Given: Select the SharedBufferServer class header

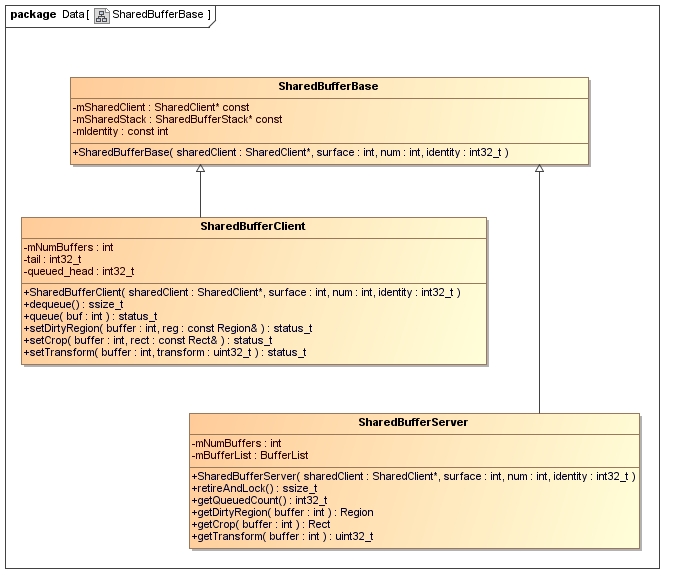Looking at the screenshot, I should coord(413,423).
